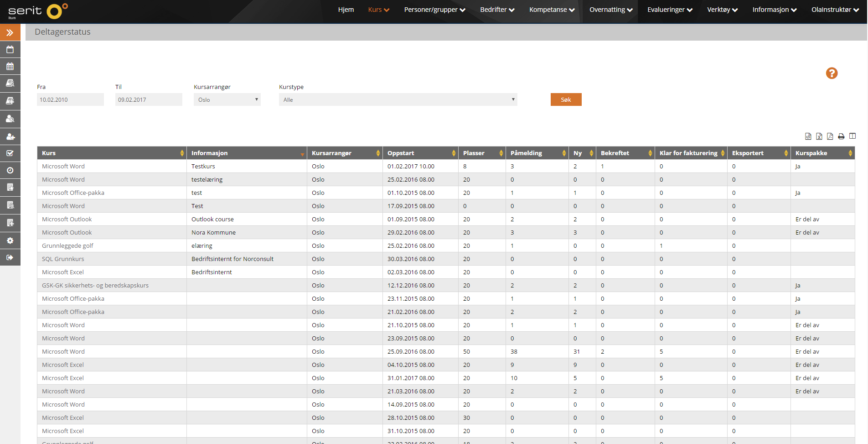Open the Kursarrangør dropdown set to Oslo
Screen dimensions: 868x444
[x=227, y=99]
